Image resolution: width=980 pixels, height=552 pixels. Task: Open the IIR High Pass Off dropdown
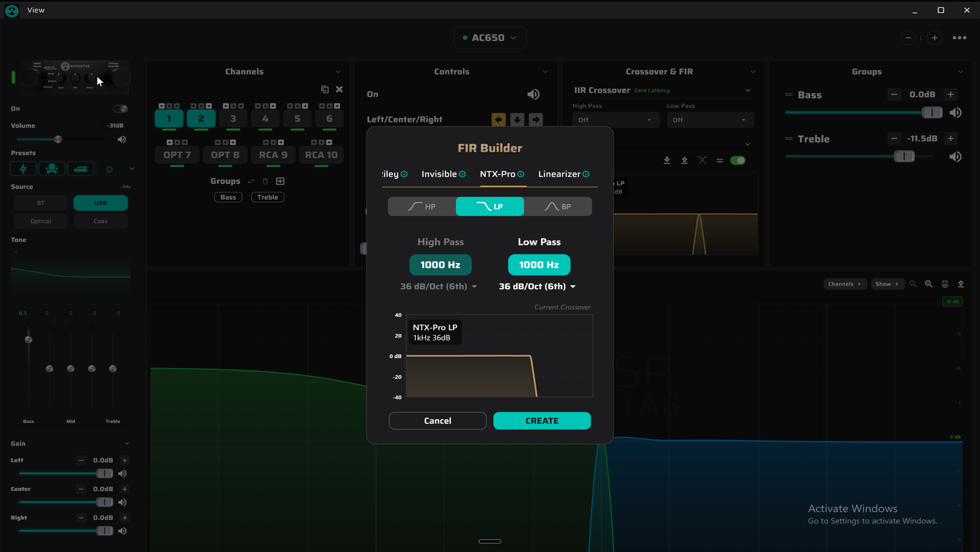tap(616, 120)
